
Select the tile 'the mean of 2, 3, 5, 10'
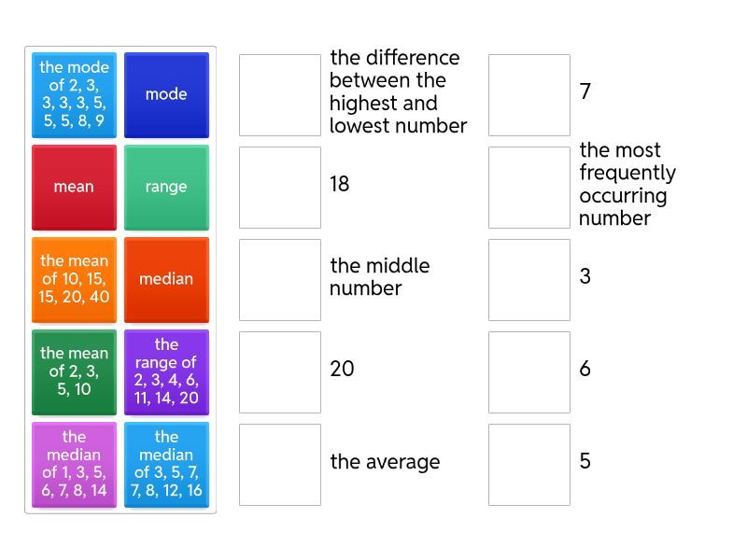[74, 371]
